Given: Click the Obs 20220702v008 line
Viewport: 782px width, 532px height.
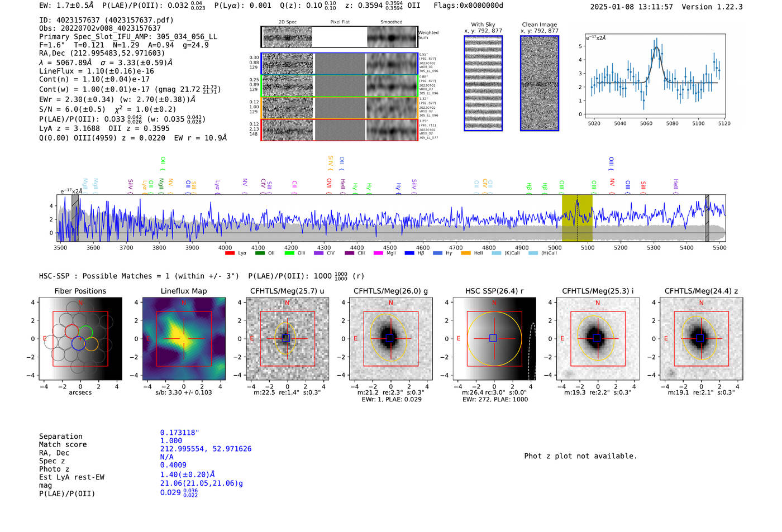Looking at the screenshot, I should pyautogui.click(x=100, y=28).
